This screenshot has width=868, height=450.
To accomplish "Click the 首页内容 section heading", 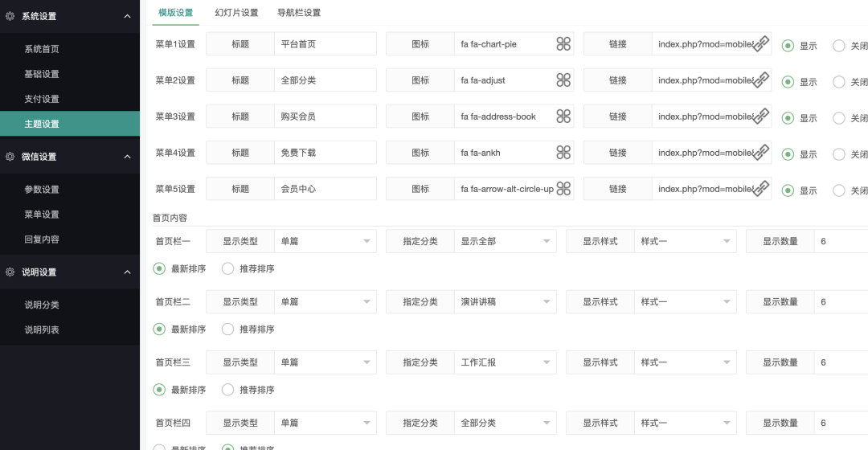I will (170, 218).
